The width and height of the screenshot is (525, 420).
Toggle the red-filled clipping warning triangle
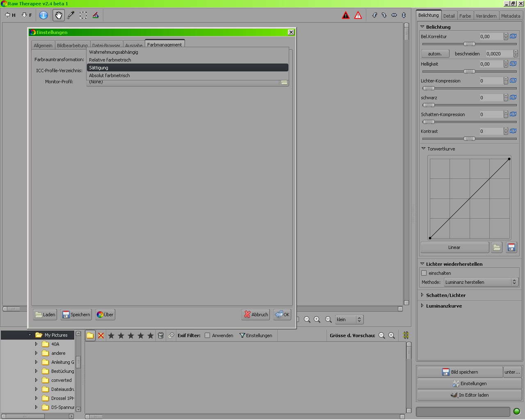coord(346,16)
